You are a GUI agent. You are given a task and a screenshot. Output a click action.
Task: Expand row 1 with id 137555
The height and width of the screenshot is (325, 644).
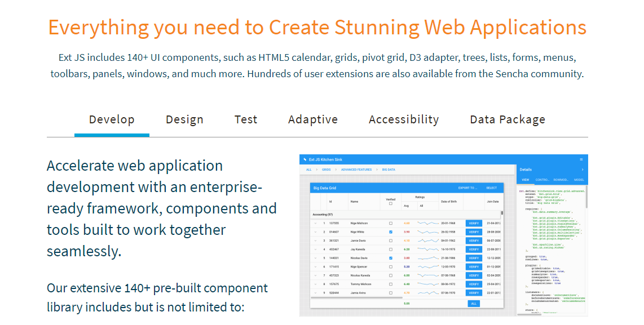[x=315, y=223]
